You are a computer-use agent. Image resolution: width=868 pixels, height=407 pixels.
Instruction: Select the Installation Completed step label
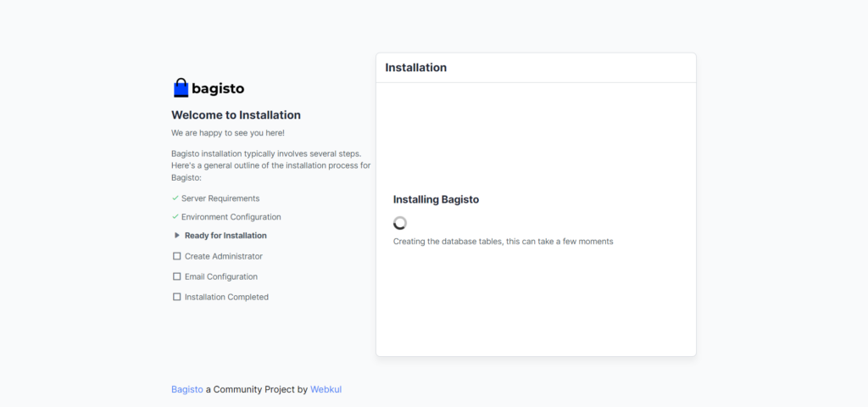[x=226, y=297]
